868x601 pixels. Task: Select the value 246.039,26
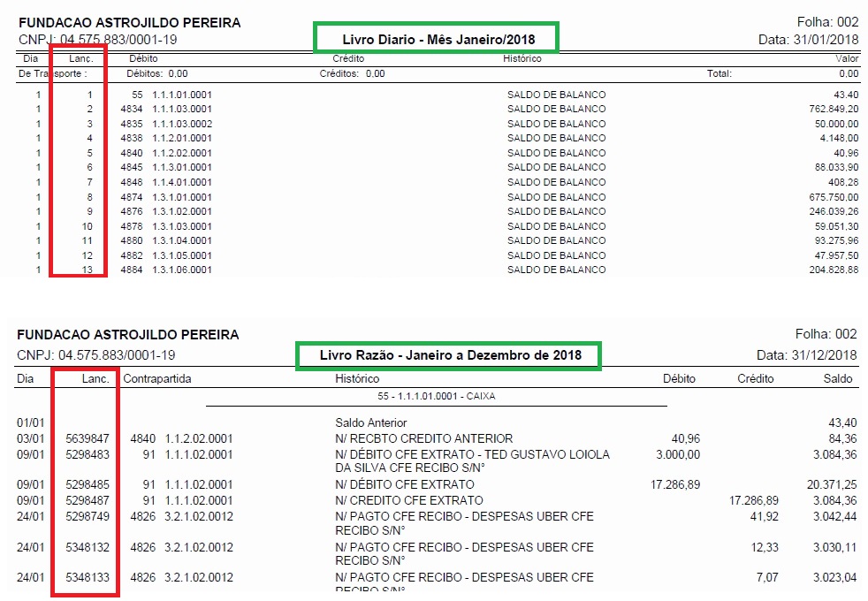point(834,211)
